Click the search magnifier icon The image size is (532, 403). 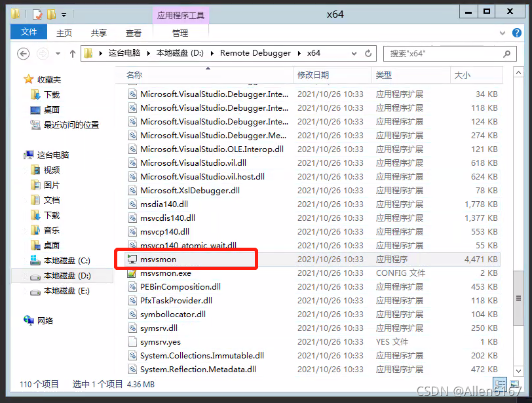[x=507, y=54]
